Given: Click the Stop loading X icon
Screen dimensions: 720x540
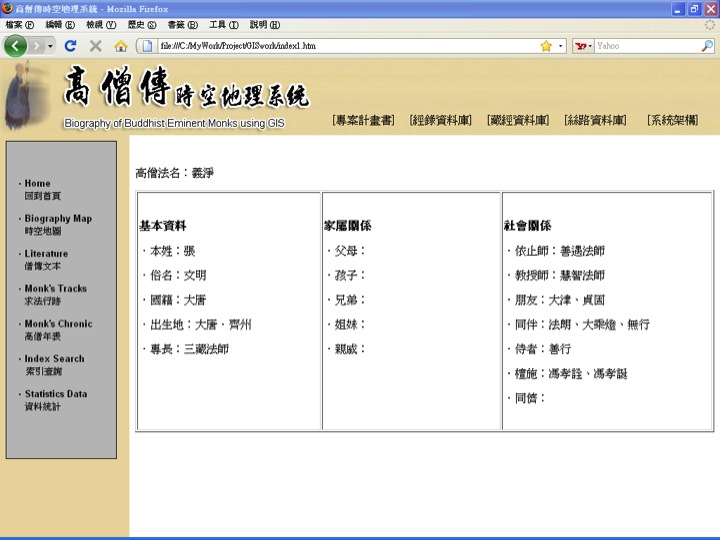Looking at the screenshot, I should tap(96, 46).
